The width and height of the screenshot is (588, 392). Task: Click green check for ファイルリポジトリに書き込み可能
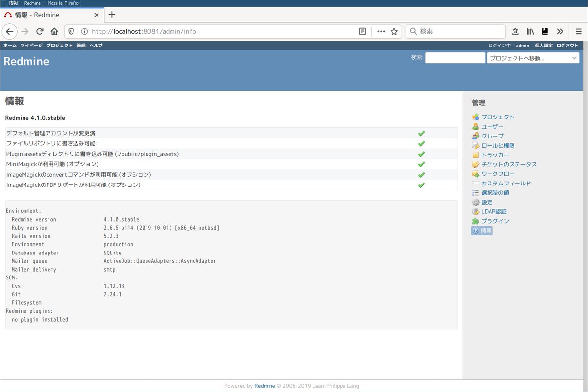point(421,143)
